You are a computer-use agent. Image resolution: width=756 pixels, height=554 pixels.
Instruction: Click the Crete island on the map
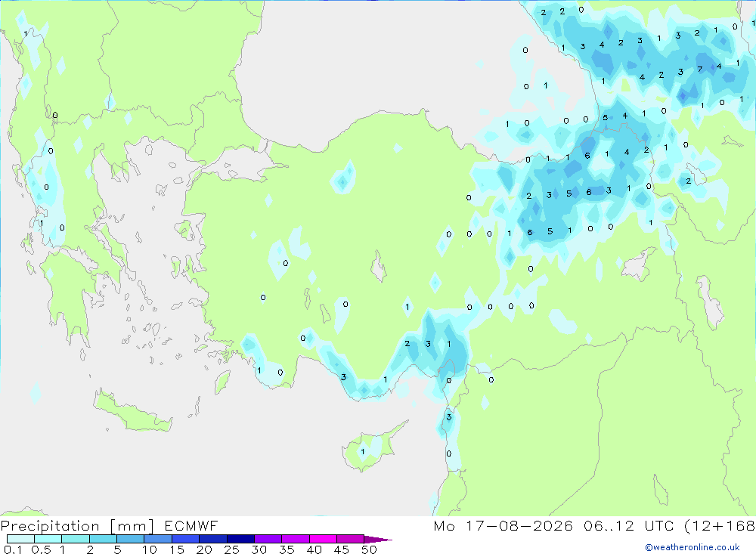[x=133, y=411]
